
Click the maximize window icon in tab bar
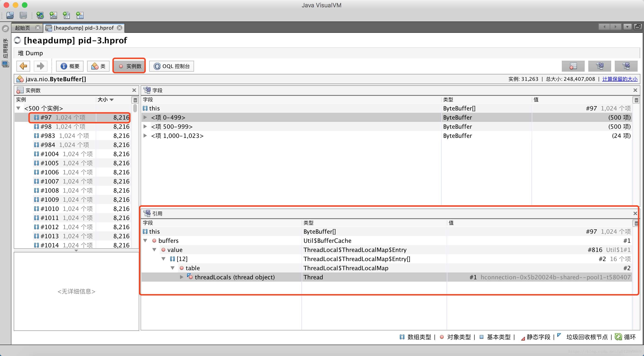click(x=638, y=26)
